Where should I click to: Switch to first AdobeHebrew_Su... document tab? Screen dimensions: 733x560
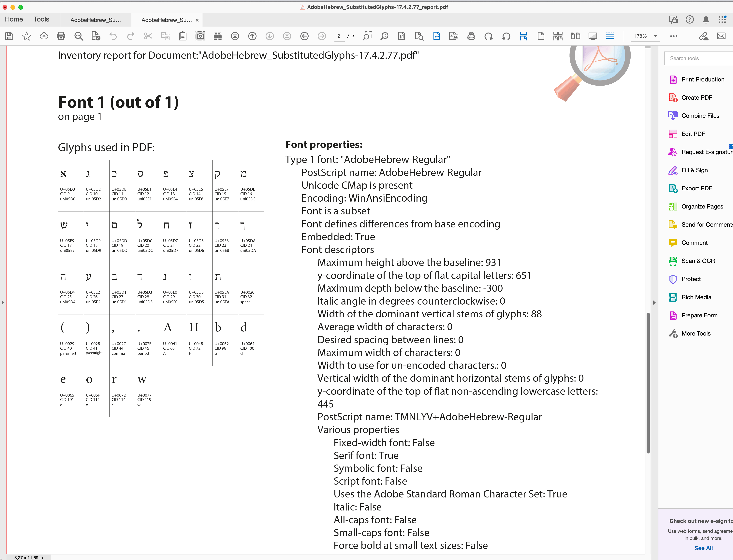[x=96, y=20]
